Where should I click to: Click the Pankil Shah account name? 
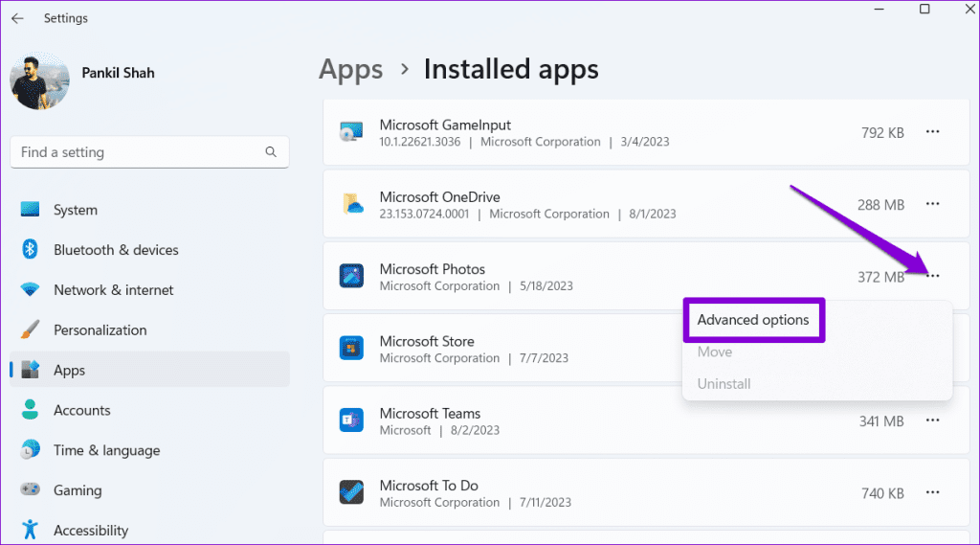tap(118, 73)
